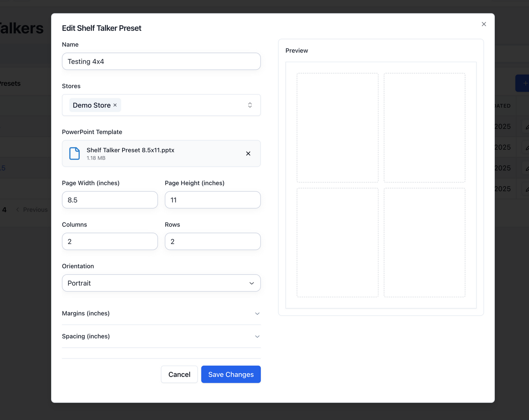Click the top-left preview cell

337,128
